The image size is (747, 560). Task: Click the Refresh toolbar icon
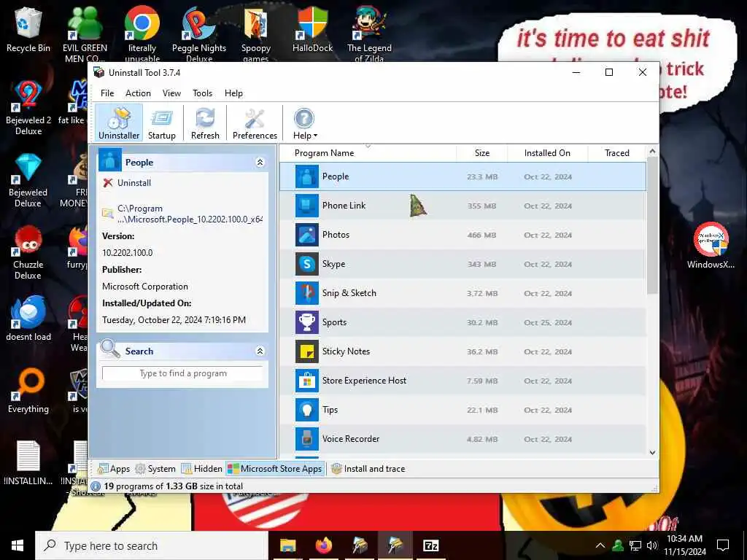click(205, 122)
